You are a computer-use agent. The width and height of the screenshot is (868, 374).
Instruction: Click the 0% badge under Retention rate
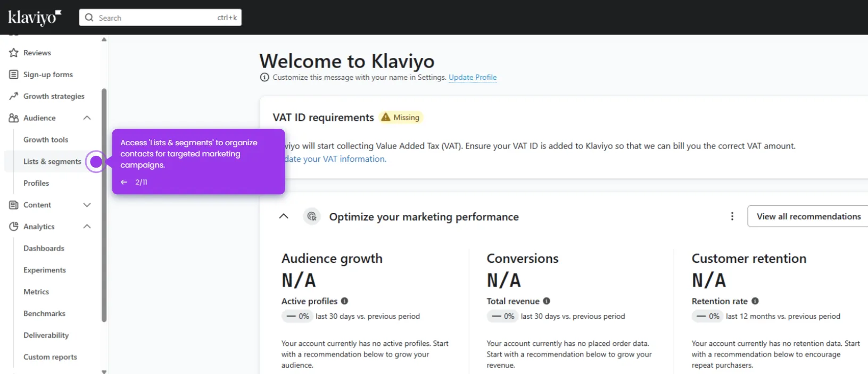[x=707, y=317]
